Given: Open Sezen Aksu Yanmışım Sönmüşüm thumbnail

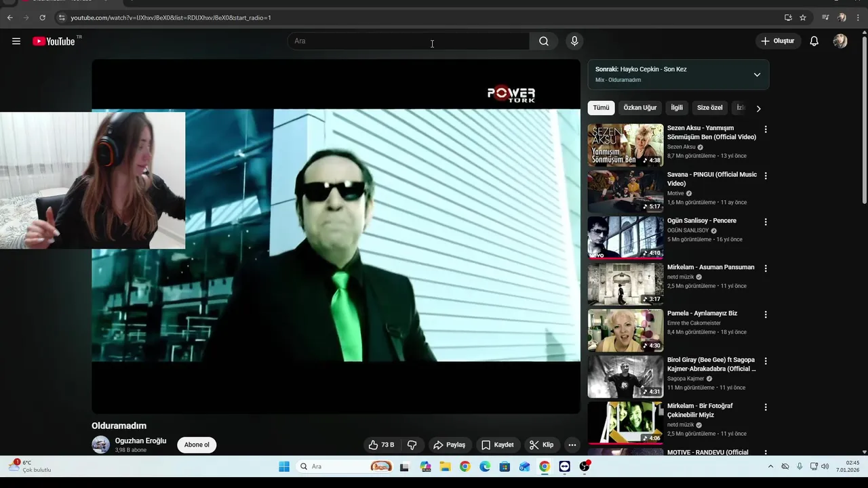Looking at the screenshot, I should point(625,145).
